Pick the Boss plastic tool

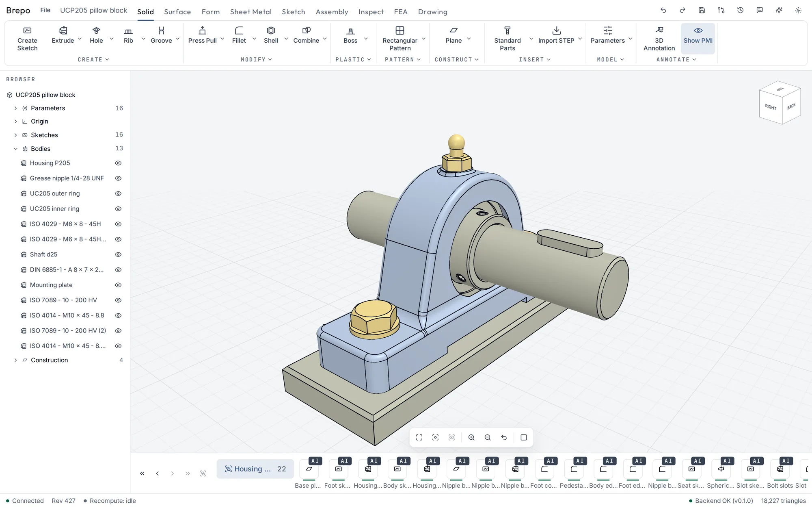[x=350, y=35]
